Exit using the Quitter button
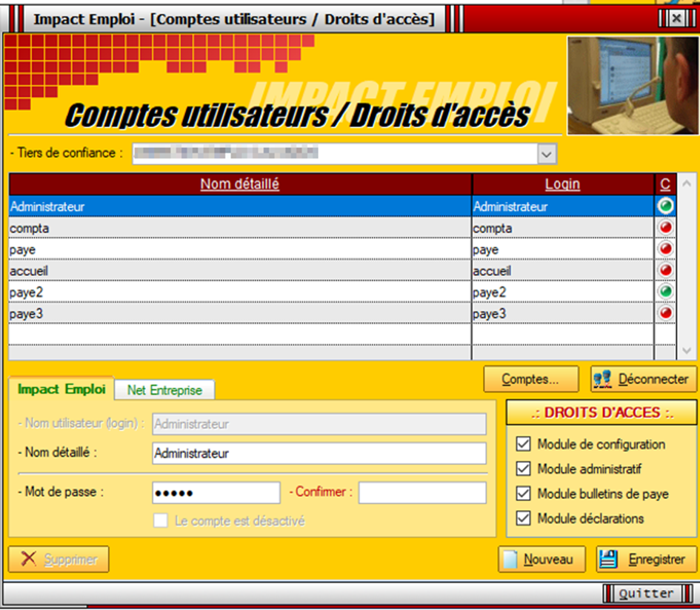Screen dimensions: 700x610 pyautogui.click(x=646, y=594)
